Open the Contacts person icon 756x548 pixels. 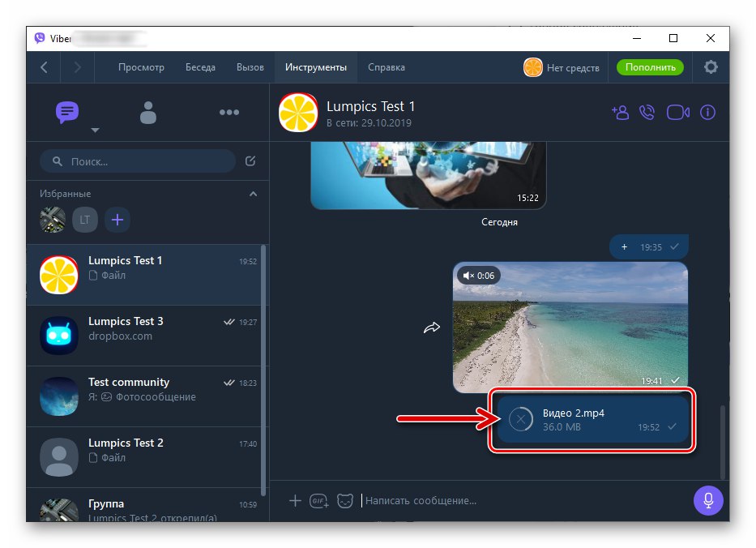(148, 113)
